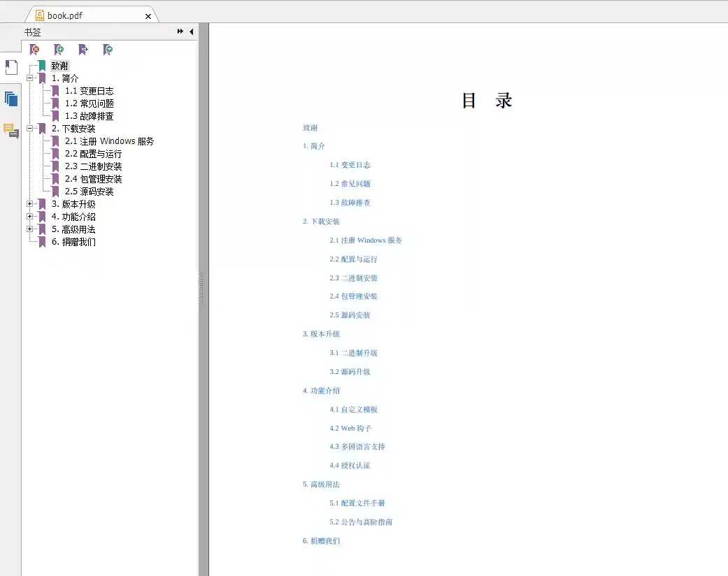The image size is (728, 576).
Task: Click the expand-all double arrow icon
Action: pos(180,31)
